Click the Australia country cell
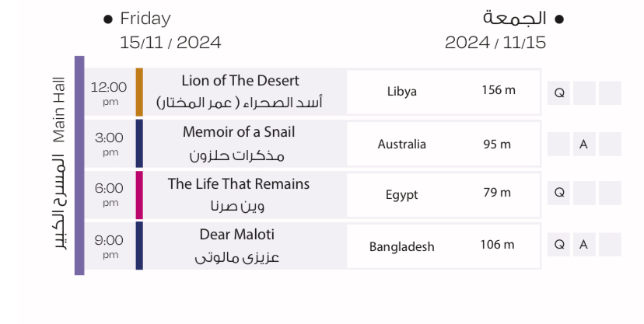Screen dimensions: 644x324 click(401, 145)
